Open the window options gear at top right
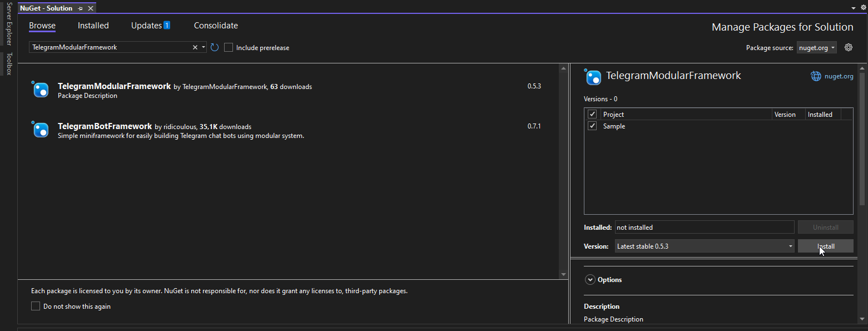The height and width of the screenshot is (331, 868). tap(863, 8)
